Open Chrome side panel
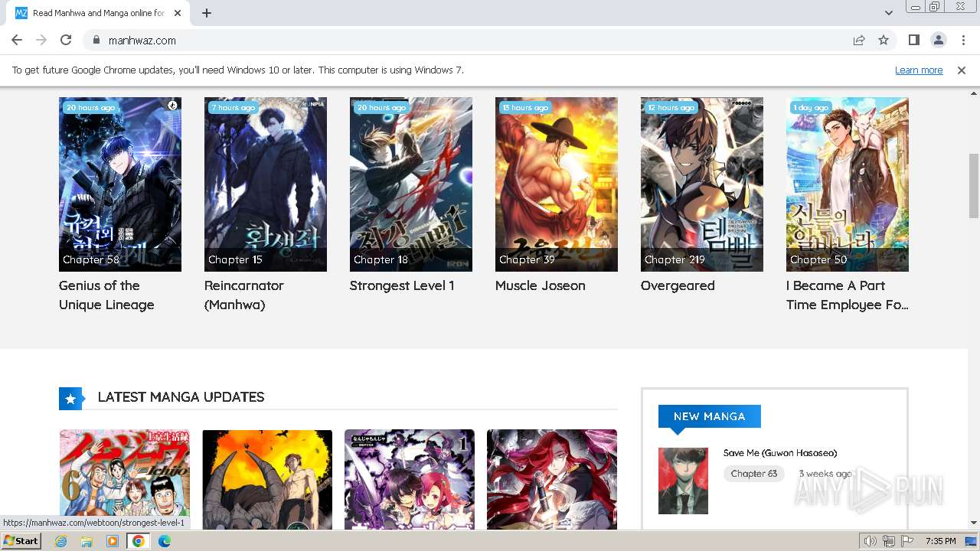This screenshot has height=551, width=980. pyautogui.click(x=913, y=40)
